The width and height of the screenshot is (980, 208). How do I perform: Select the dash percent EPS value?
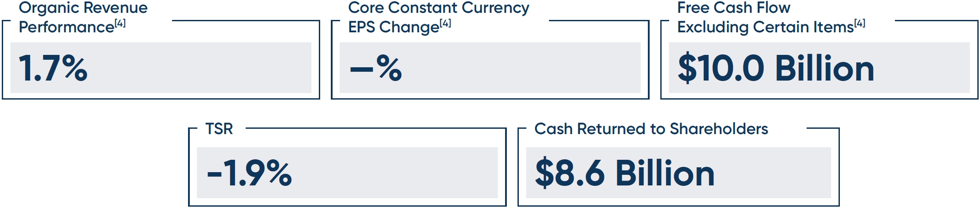(376, 68)
